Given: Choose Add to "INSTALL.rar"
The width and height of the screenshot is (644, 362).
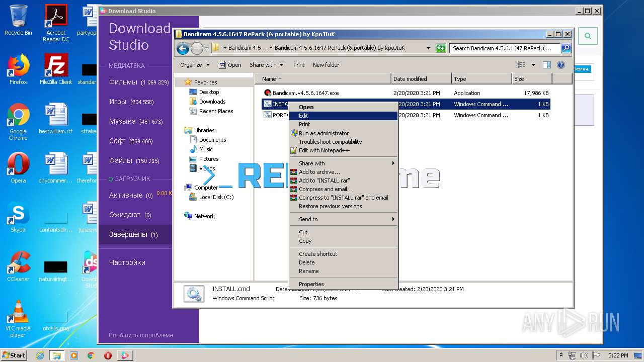Looking at the screenshot, I should pos(344,180).
